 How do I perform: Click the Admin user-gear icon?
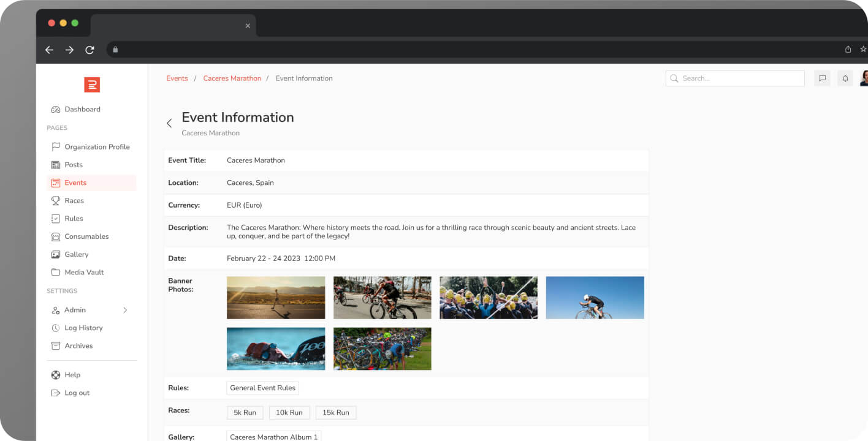point(56,310)
